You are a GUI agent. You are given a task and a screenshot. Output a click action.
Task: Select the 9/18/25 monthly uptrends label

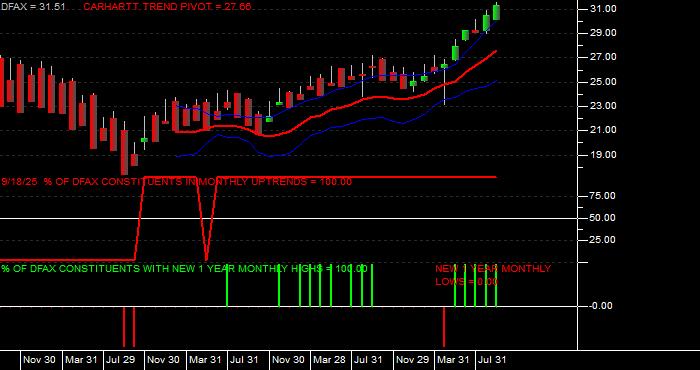pos(177,182)
